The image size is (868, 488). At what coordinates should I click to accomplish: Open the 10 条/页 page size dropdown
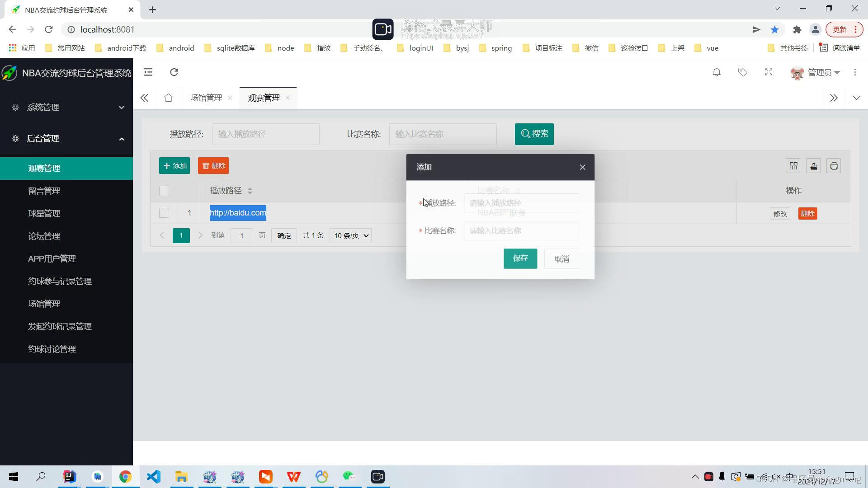point(351,236)
